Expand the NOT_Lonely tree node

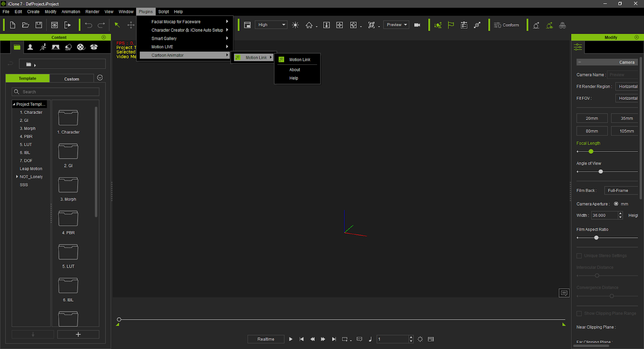[x=17, y=177]
